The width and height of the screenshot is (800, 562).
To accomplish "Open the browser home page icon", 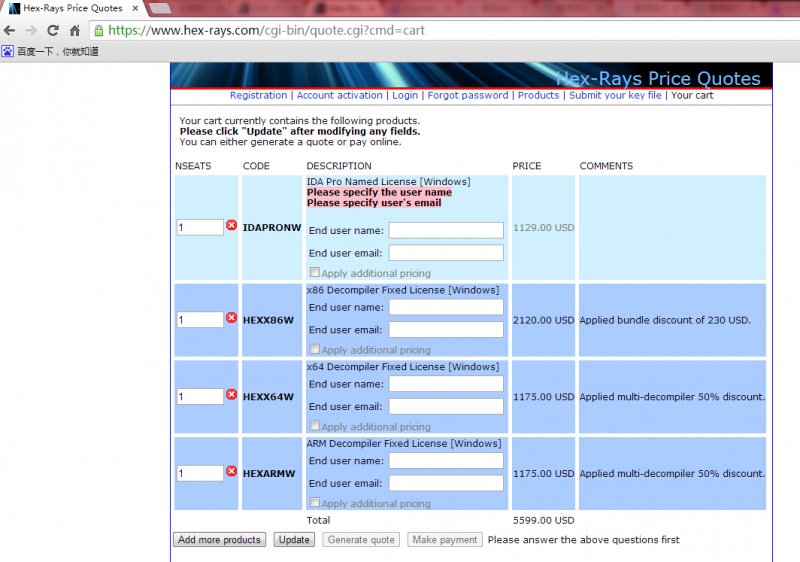I will coord(74,31).
